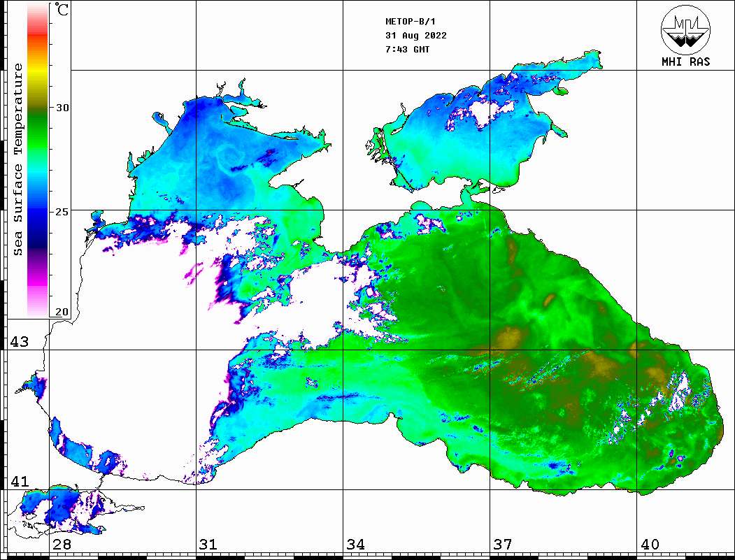Click longitude label 40
Image resolution: width=735 pixels, height=560 pixels.
tap(650, 544)
